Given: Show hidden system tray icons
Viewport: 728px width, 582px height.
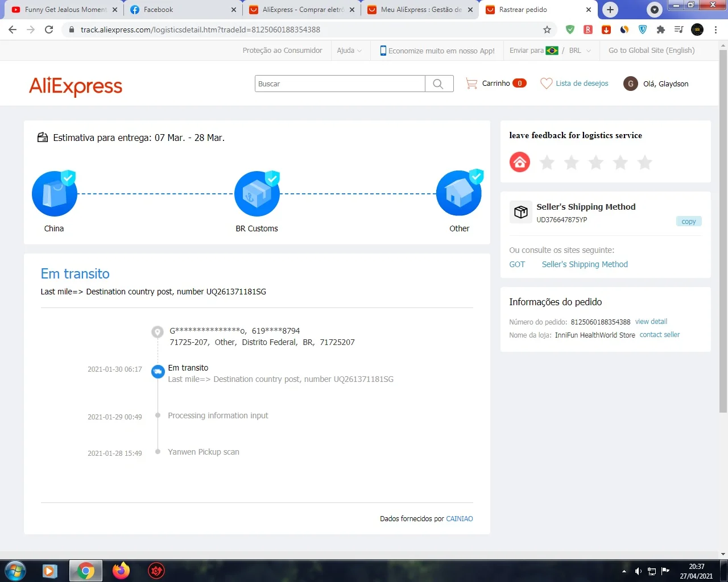Looking at the screenshot, I should (x=624, y=571).
